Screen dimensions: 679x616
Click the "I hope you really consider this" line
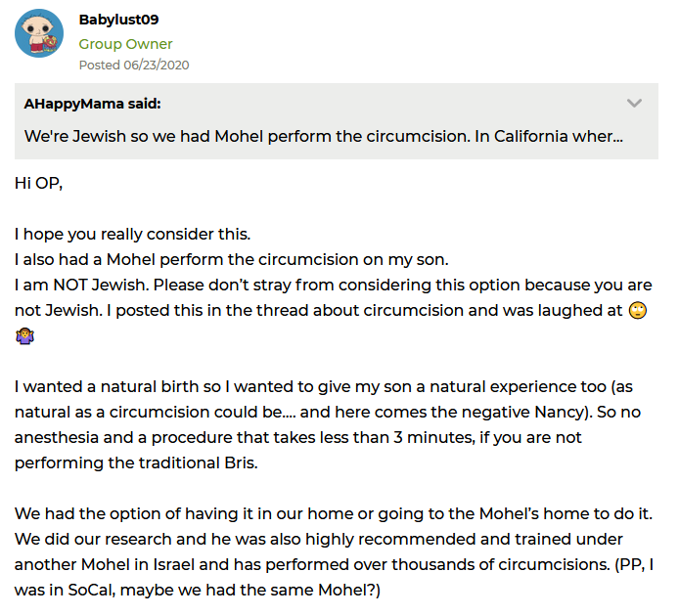(x=132, y=235)
